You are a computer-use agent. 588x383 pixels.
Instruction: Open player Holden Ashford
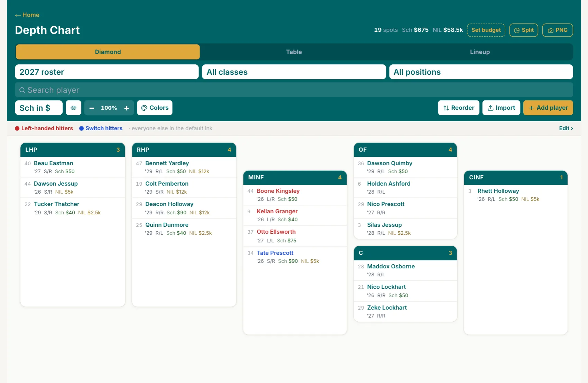coord(405,188)
